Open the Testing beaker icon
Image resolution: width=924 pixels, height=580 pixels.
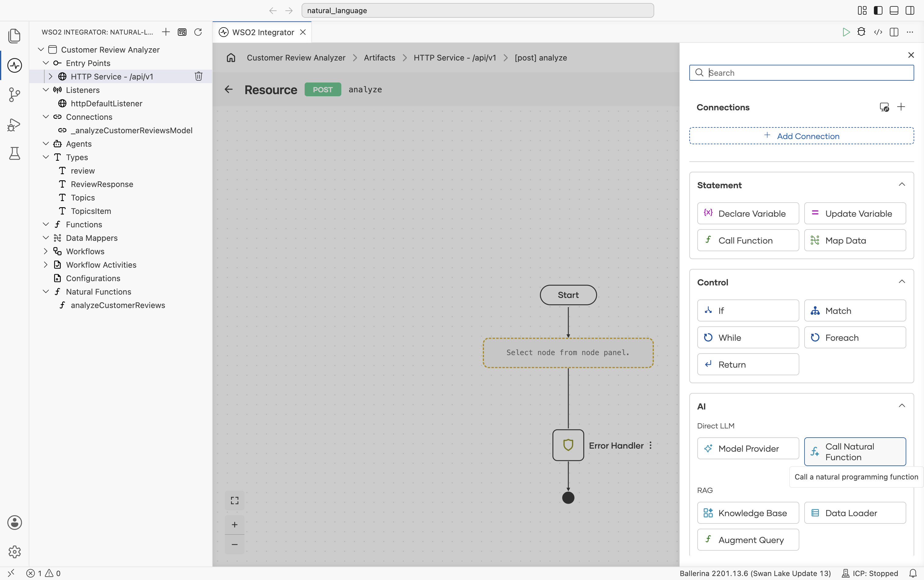click(15, 153)
